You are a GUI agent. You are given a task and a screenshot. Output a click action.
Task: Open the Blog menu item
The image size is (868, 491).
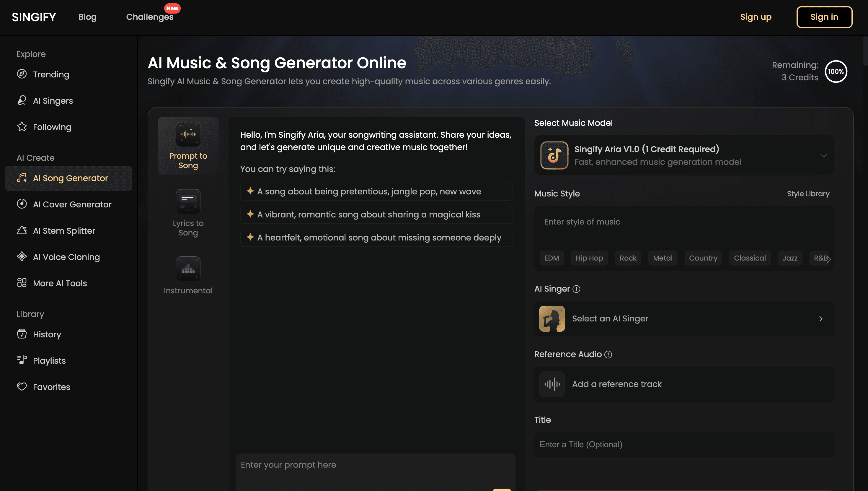point(88,17)
